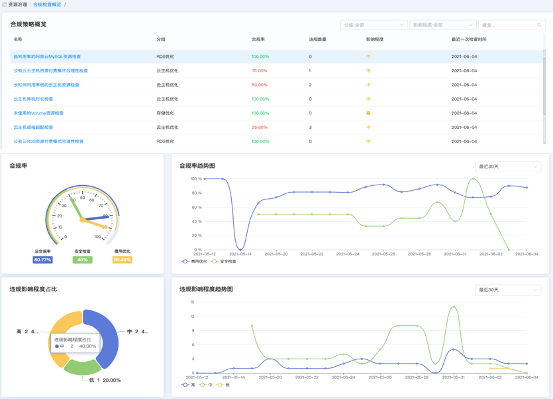Open the 分组:全部 filter dropdown
Viewport: 553px width, 399px height.
tap(374, 25)
